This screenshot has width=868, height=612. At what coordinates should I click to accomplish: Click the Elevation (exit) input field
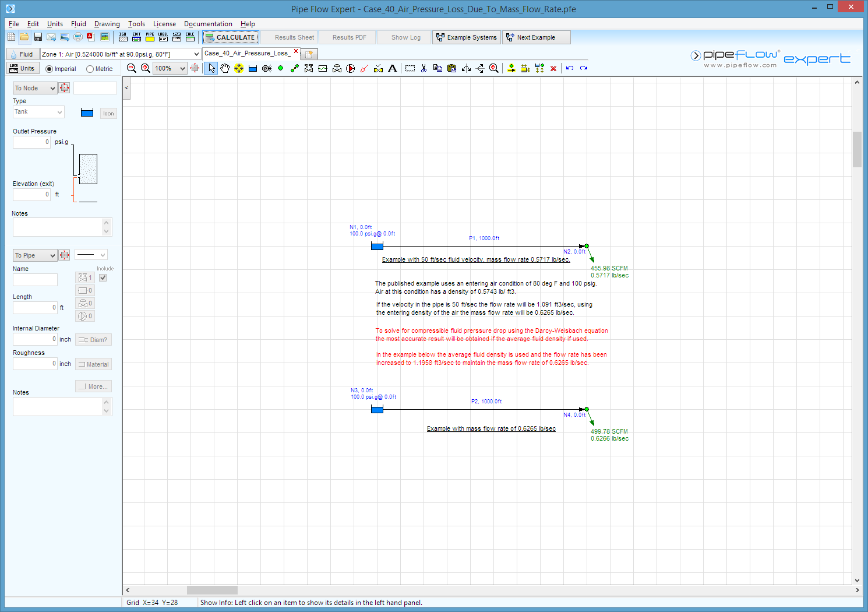click(x=31, y=195)
